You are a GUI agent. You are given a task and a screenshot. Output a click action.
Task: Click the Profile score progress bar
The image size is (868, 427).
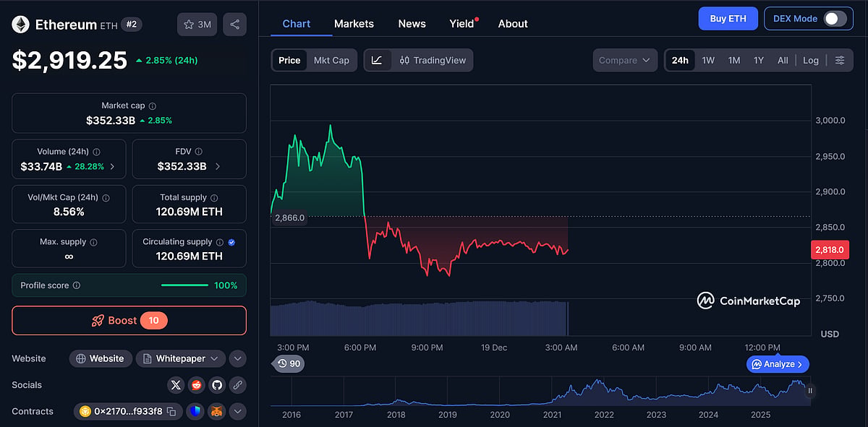pos(185,285)
